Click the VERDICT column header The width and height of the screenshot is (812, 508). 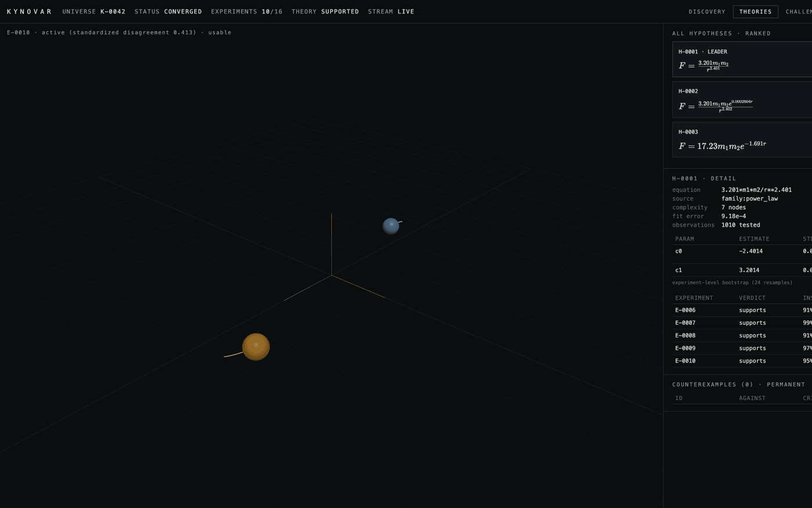coord(752,298)
